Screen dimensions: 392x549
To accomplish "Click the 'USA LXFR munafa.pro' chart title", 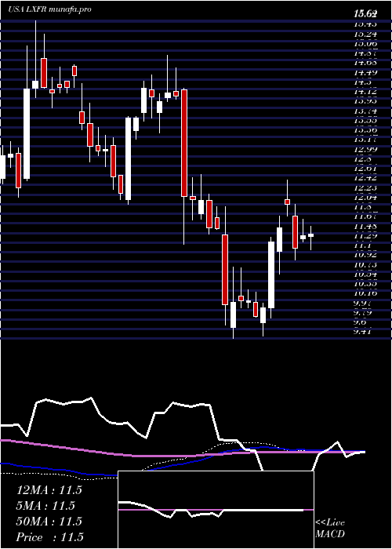I will tap(49, 9).
